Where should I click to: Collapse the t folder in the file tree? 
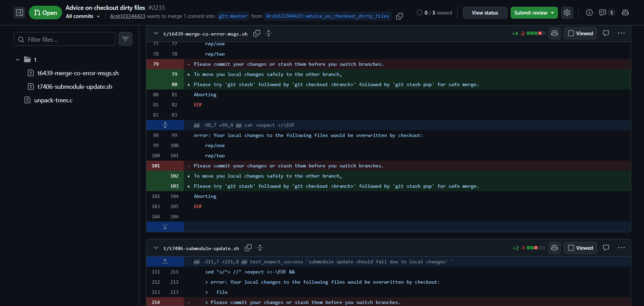18,60
